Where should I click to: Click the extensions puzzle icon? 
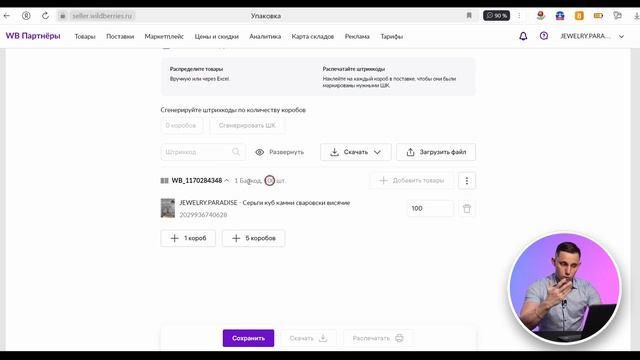617,16
